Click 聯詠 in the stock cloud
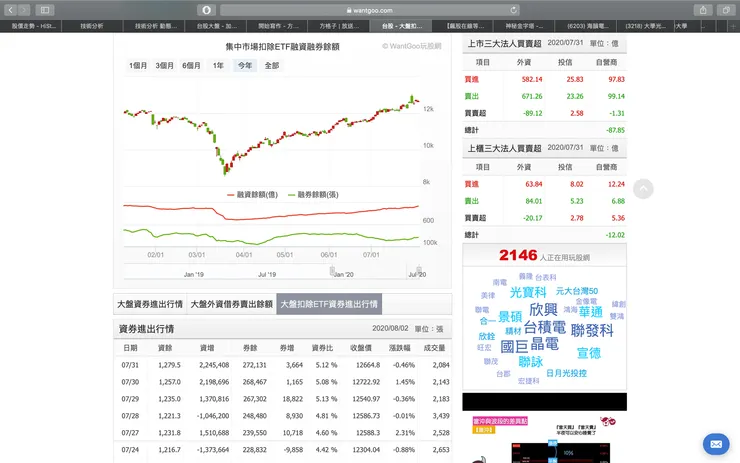740x463 pixels. pos(531,362)
